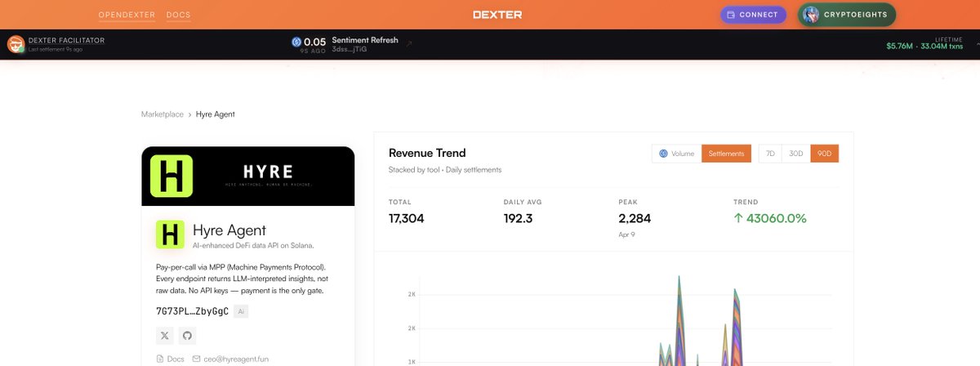Viewport: 980px width, 366px height.
Task: Open the DOCS navigation link
Action: [178, 15]
